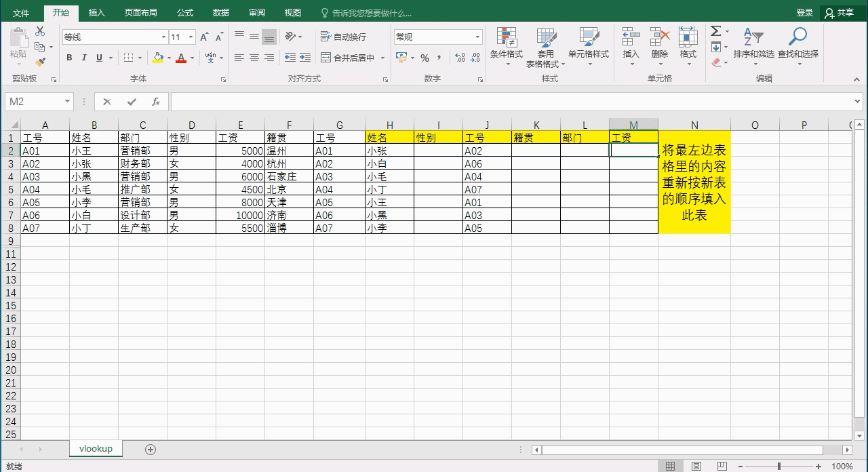Apply percent style format

(425, 58)
